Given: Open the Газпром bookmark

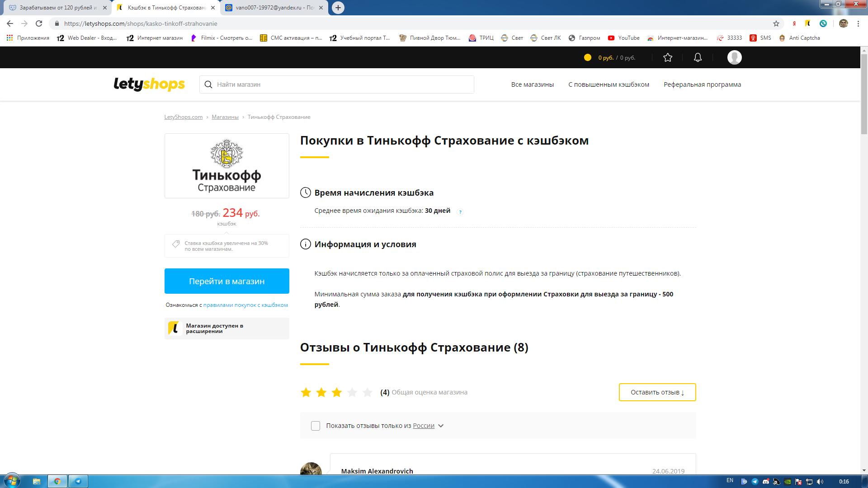Looking at the screenshot, I should pos(584,38).
